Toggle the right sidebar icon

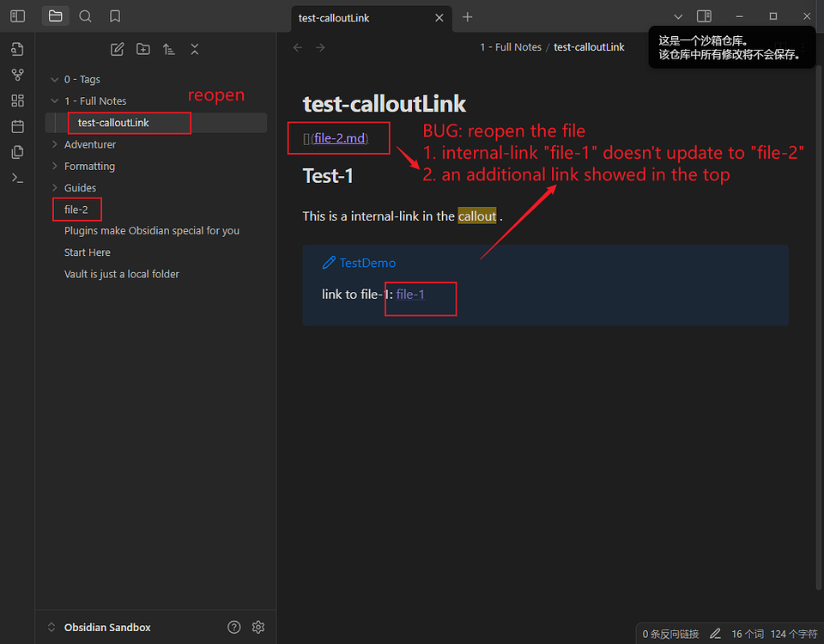[x=704, y=16]
